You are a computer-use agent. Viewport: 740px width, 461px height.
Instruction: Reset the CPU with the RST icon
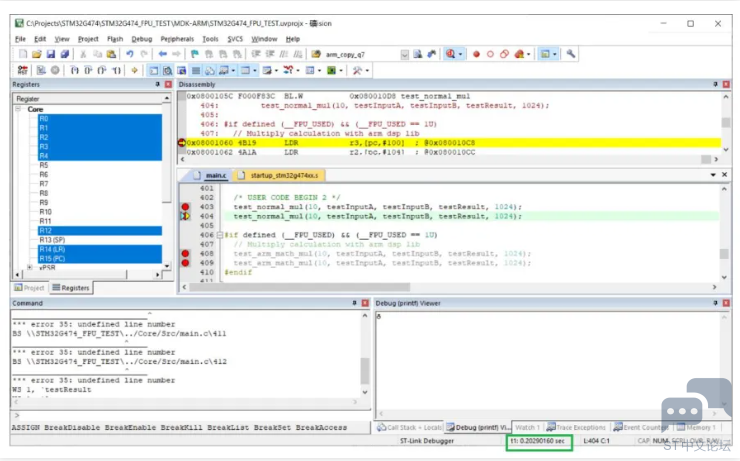23,70
